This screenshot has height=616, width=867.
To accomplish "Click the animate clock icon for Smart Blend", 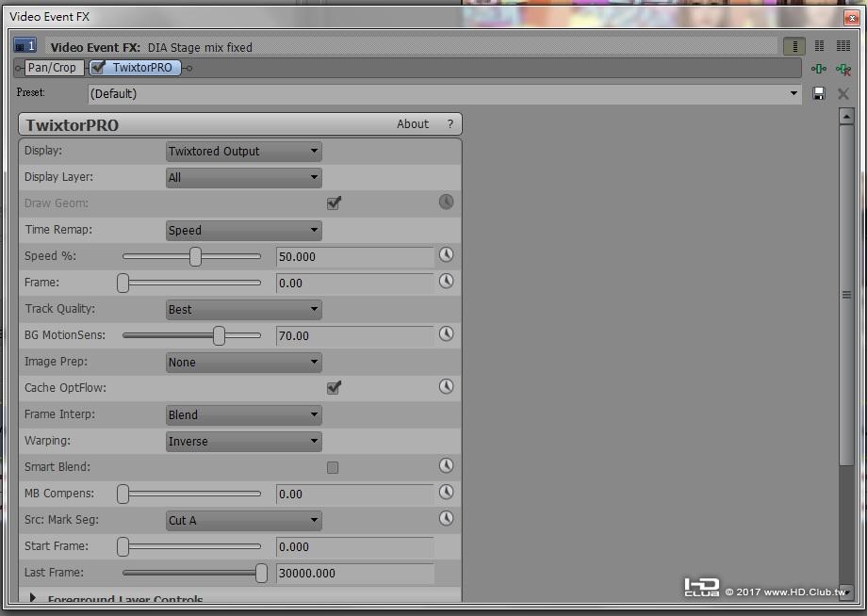I will (446, 465).
